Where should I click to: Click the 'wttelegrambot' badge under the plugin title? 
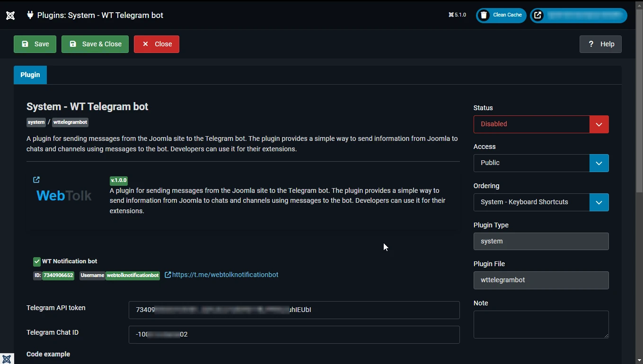click(70, 122)
